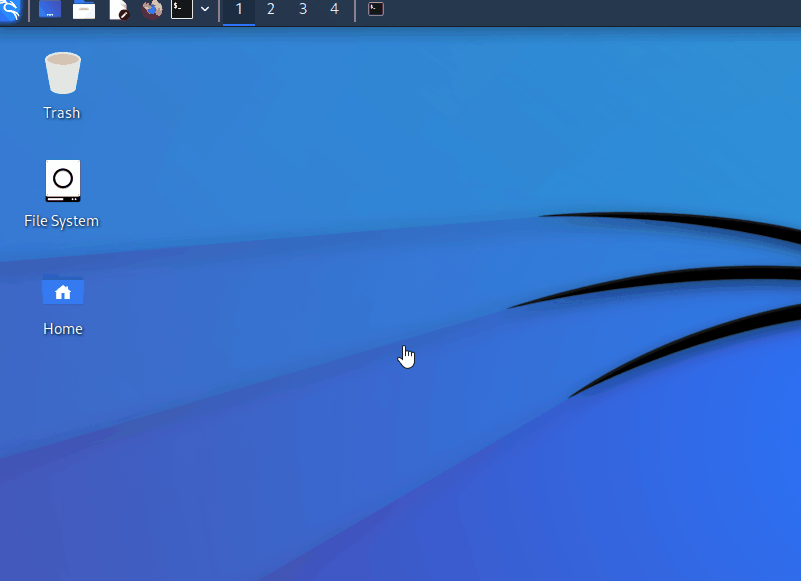Switch to workspace 3

click(x=302, y=10)
